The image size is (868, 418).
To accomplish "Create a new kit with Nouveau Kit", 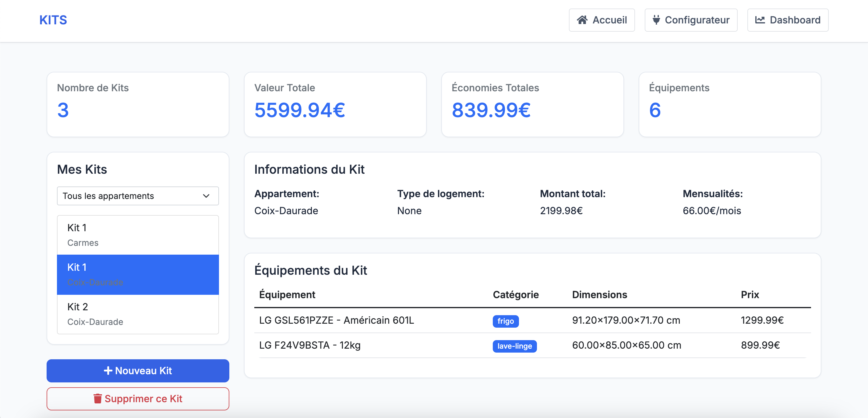I will click(x=138, y=371).
